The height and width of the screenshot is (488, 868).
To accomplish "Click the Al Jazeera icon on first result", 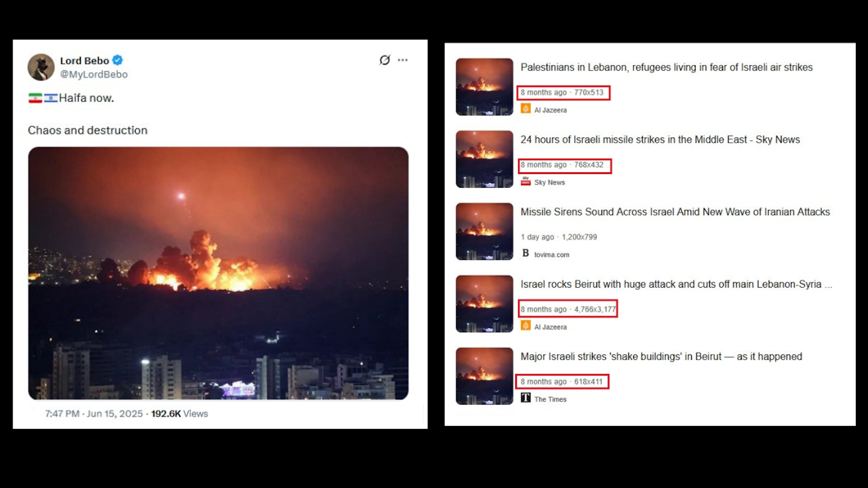I will (526, 109).
